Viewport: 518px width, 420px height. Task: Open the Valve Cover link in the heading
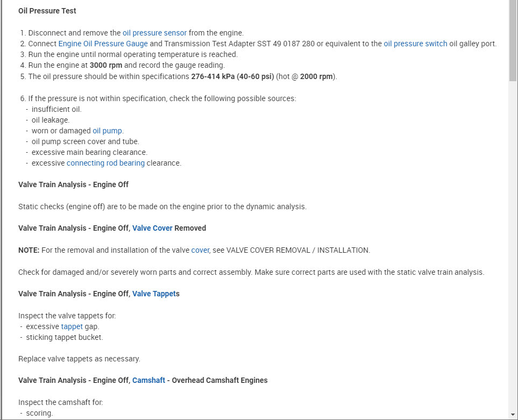(x=152, y=228)
